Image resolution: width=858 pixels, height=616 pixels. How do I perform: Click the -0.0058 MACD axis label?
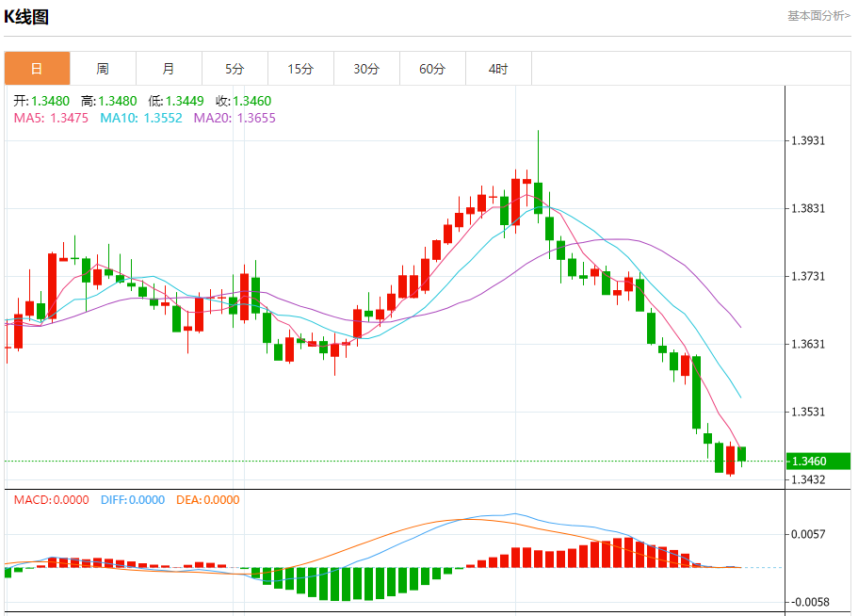coord(810,602)
